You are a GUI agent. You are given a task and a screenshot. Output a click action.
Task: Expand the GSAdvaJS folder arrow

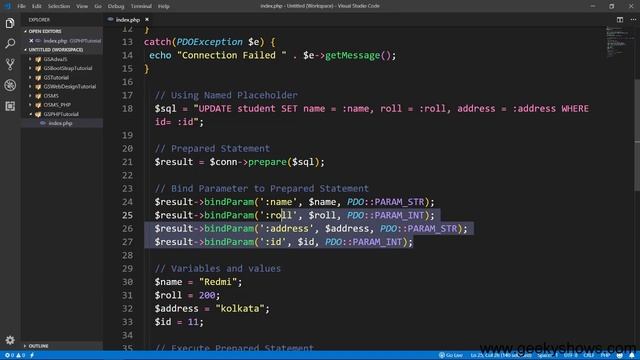(30, 59)
